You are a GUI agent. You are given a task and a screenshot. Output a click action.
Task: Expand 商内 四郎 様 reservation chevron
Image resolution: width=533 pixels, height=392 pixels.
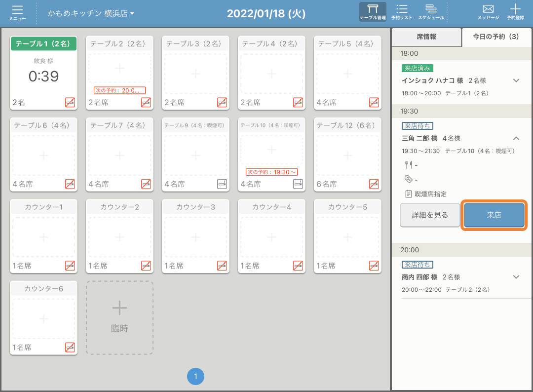(516, 277)
